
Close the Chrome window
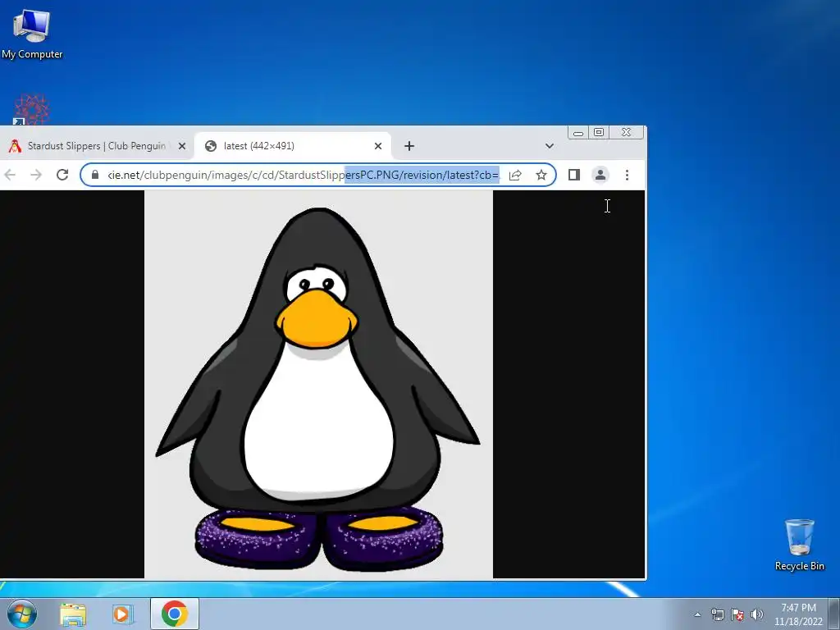(x=626, y=132)
